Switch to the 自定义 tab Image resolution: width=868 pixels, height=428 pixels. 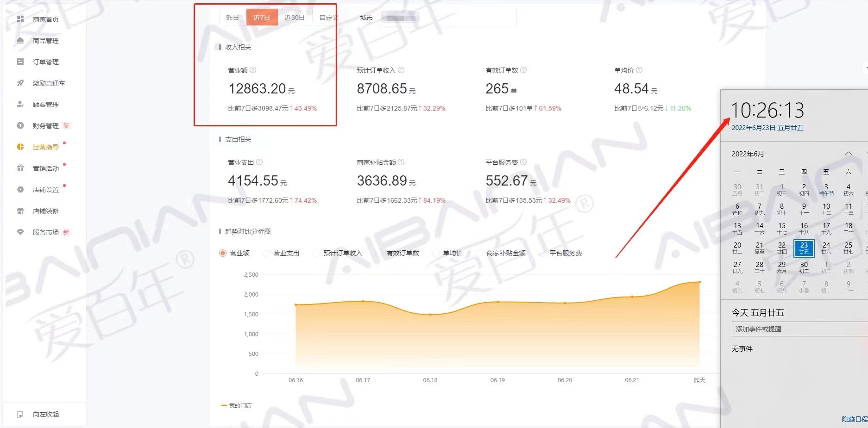(328, 18)
